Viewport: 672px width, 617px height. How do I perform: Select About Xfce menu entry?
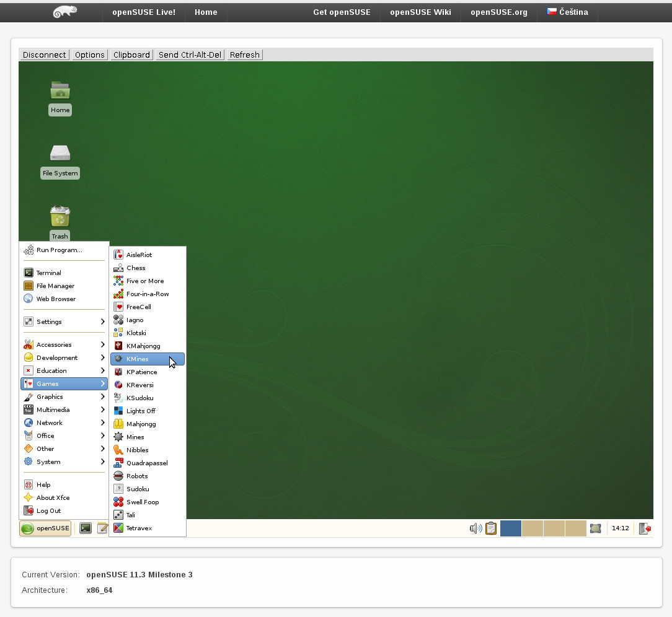(x=64, y=497)
